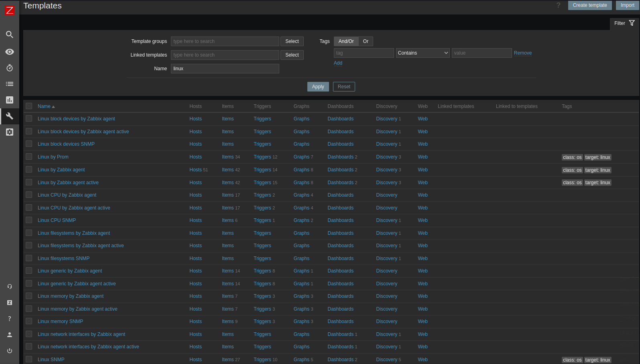
Task: Focus the Linked templates search field
Action: (225, 55)
